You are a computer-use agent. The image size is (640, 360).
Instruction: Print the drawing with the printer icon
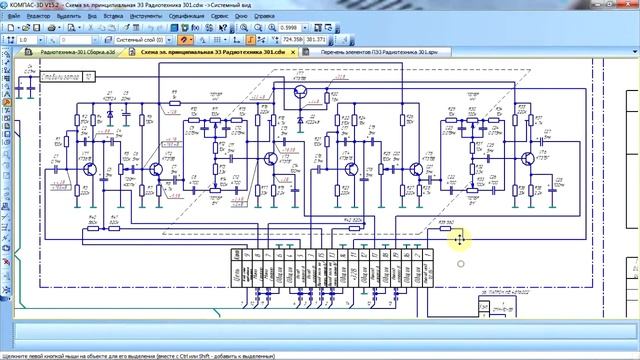(51, 28)
